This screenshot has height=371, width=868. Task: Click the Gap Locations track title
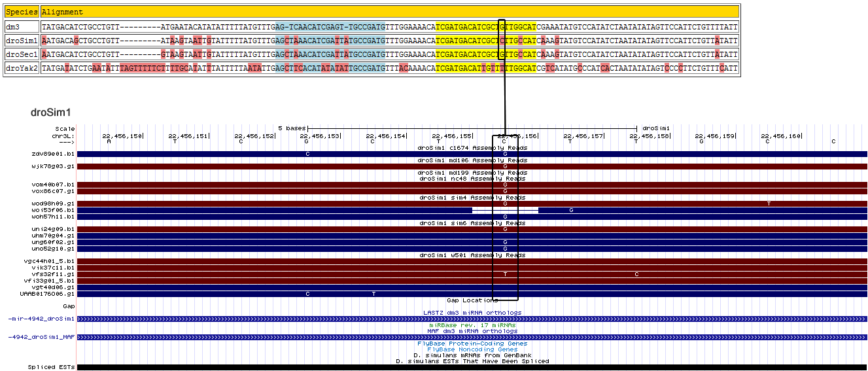(472, 300)
